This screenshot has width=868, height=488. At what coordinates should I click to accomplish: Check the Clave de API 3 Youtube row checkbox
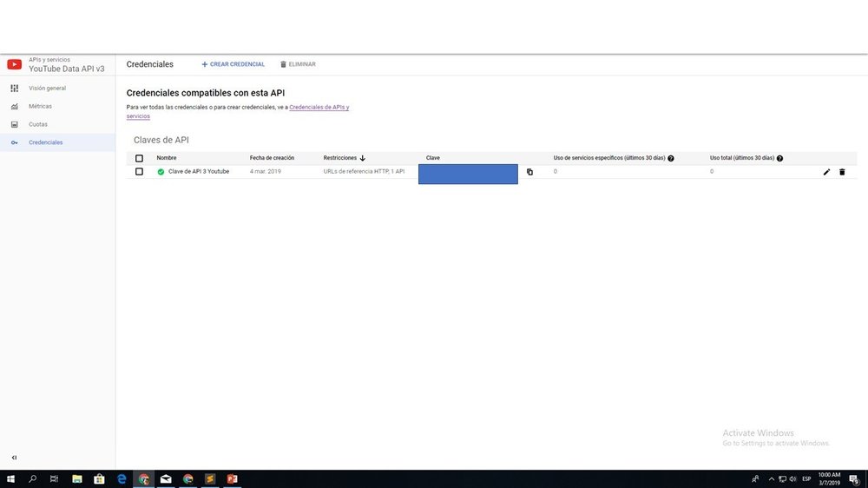pos(139,172)
